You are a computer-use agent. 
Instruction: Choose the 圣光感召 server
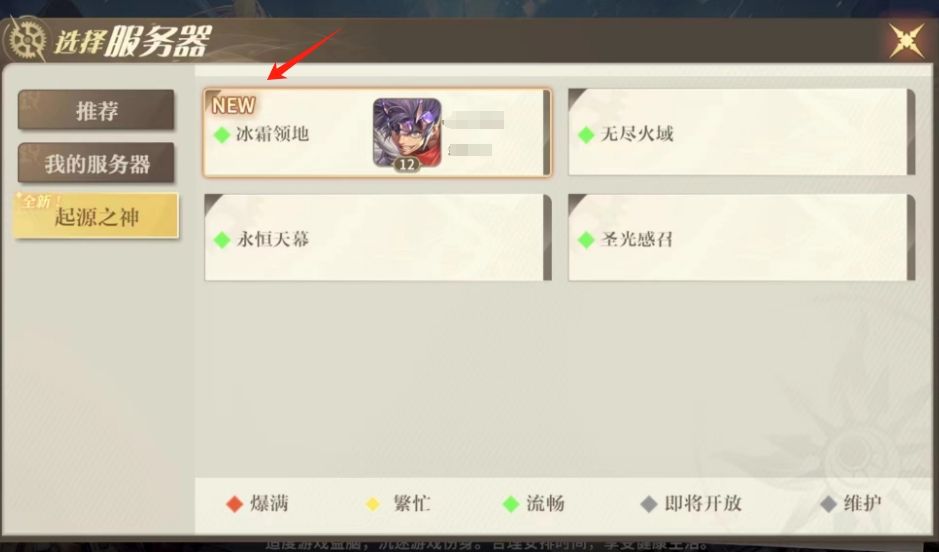741,238
